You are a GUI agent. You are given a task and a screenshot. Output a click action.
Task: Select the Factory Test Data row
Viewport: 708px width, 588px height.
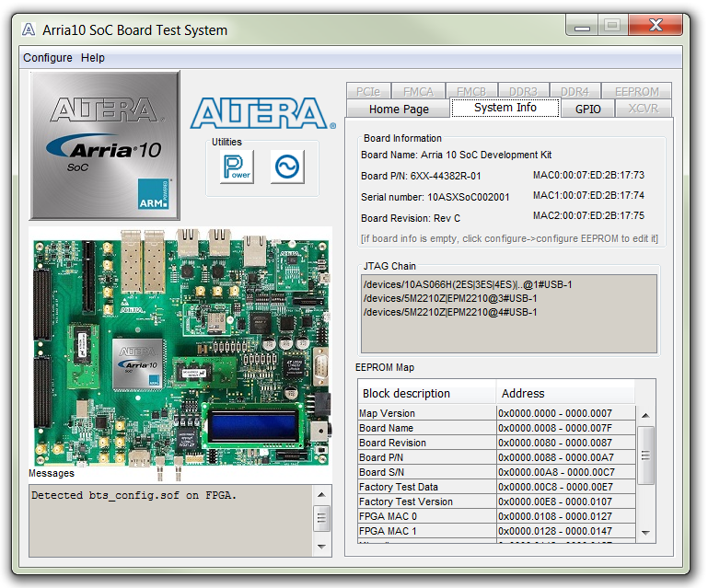coord(426,487)
